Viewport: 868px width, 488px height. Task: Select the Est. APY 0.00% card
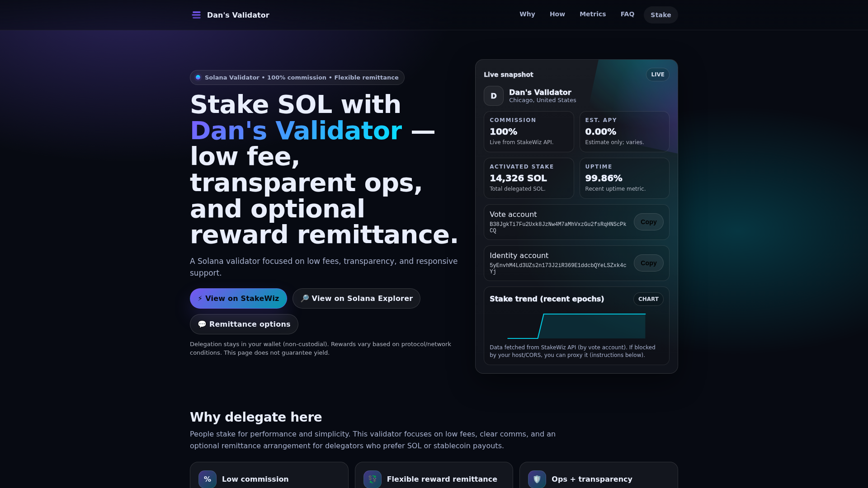click(x=624, y=131)
